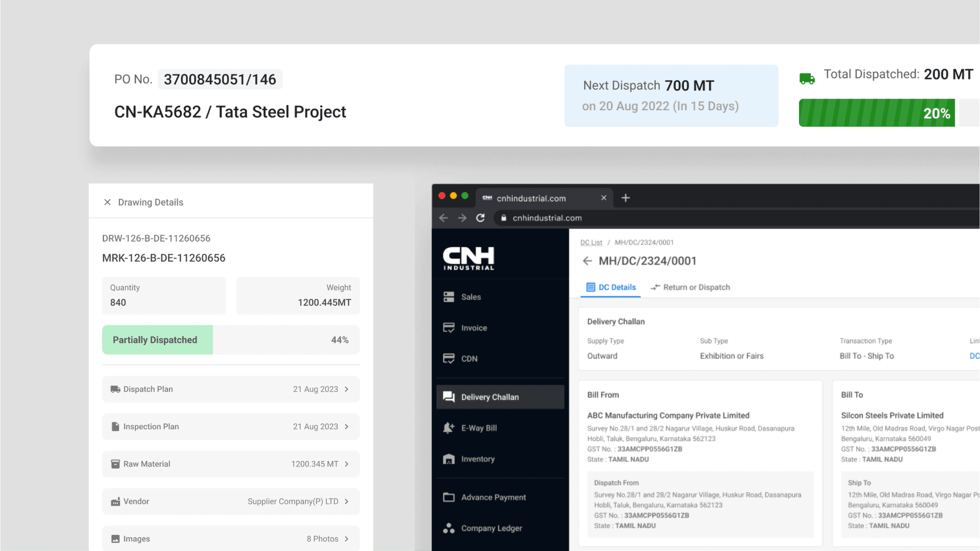980x551 pixels.
Task: Open Sales in the sidebar
Action: pos(500,297)
